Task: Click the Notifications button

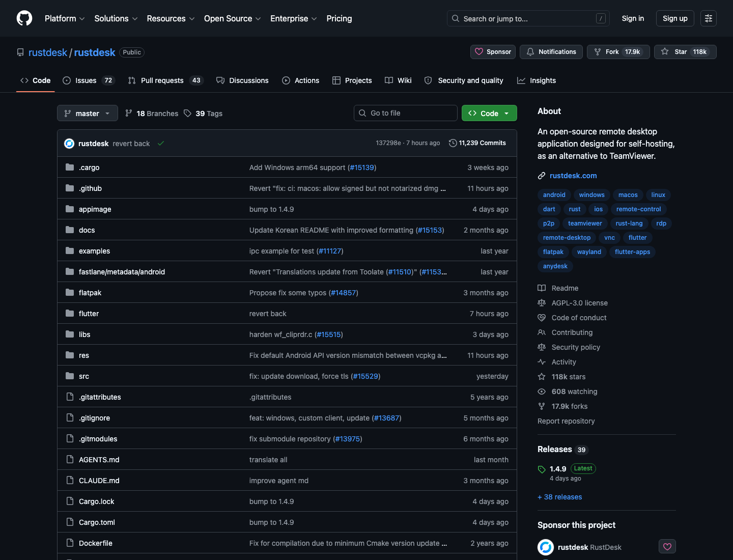Action: [x=551, y=52]
